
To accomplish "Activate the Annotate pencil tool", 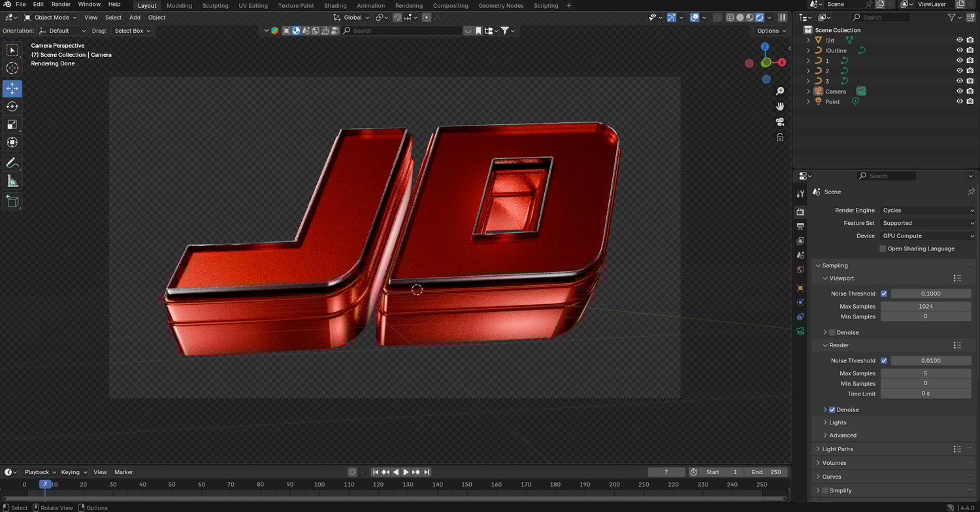I will click(x=12, y=163).
